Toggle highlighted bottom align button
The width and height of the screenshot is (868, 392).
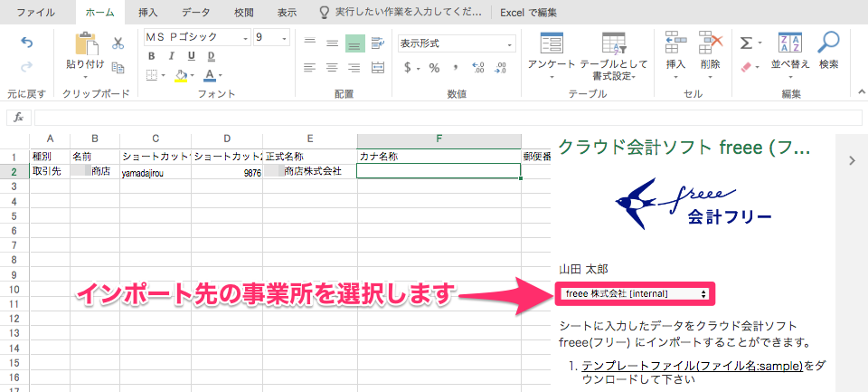tap(354, 43)
